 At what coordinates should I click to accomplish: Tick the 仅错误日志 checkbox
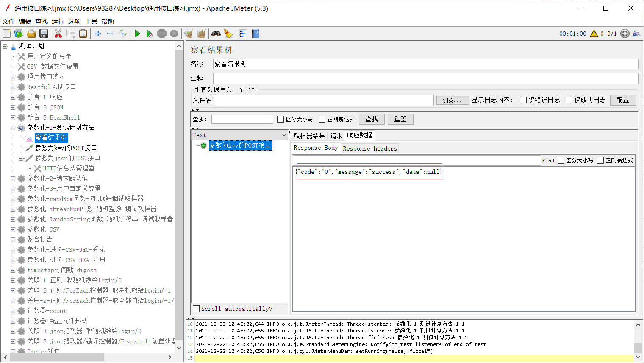pyautogui.click(x=523, y=100)
